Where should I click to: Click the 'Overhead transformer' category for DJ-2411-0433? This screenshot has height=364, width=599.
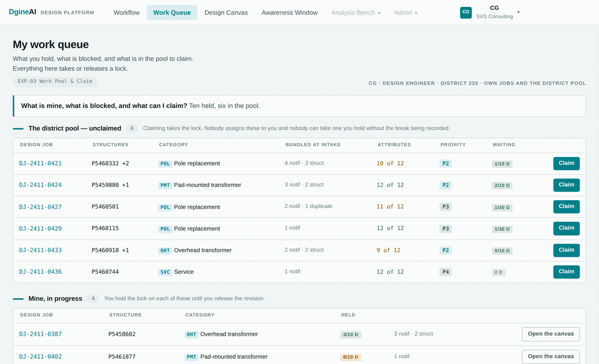point(203,250)
